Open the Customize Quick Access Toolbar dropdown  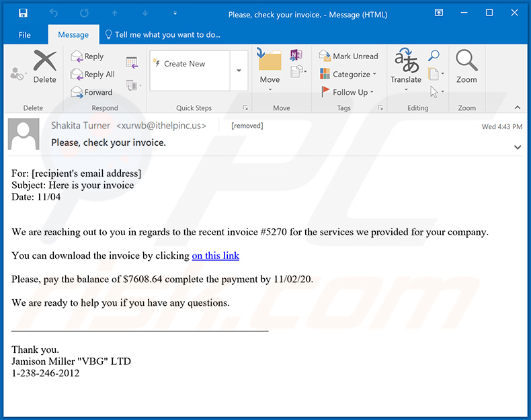[x=175, y=13]
